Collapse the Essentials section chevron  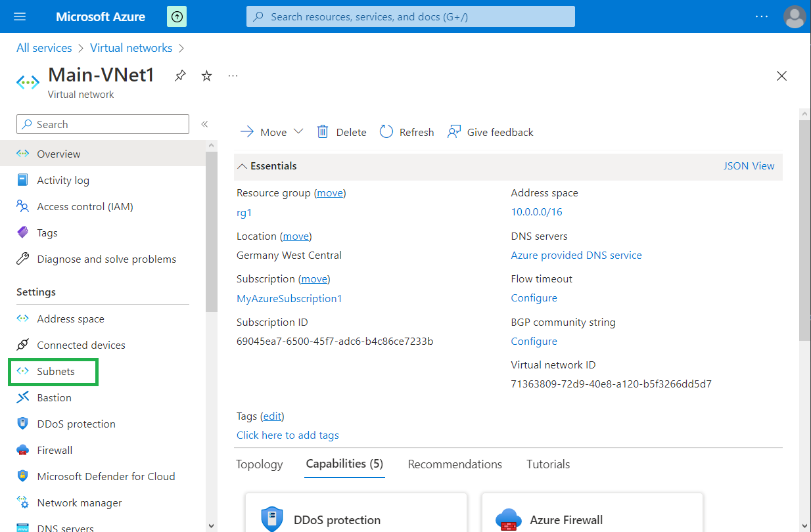click(x=243, y=166)
